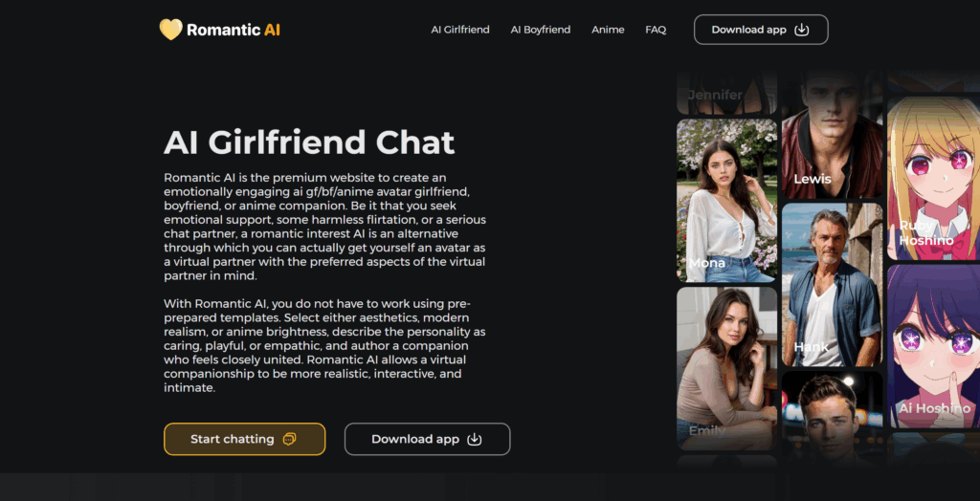
Task: Select the unnamed young man card below Hank
Action: pos(832,419)
